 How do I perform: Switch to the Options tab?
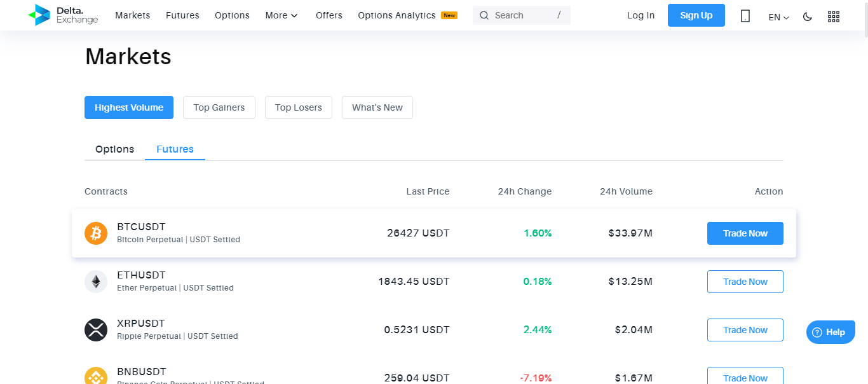pyautogui.click(x=114, y=149)
